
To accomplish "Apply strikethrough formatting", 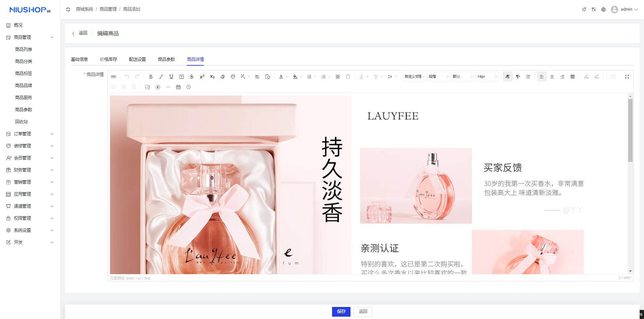I will click(192, 77).
